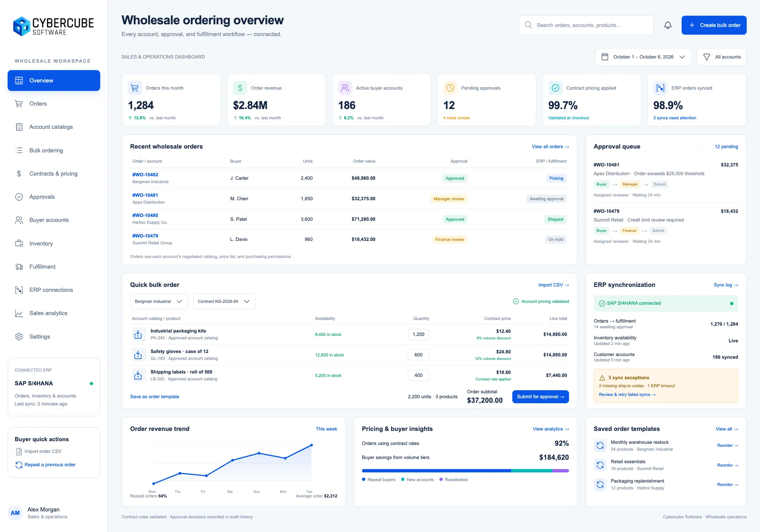This screenshot has width=760, height=532.
Task: Click the buyer savings progress bar
Action: pos(465,471)
